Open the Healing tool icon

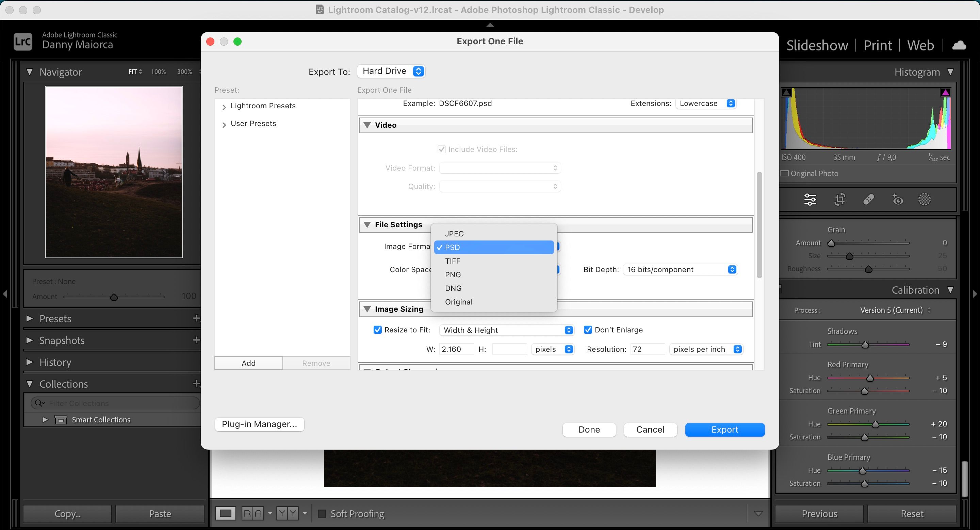click(868, 200)
